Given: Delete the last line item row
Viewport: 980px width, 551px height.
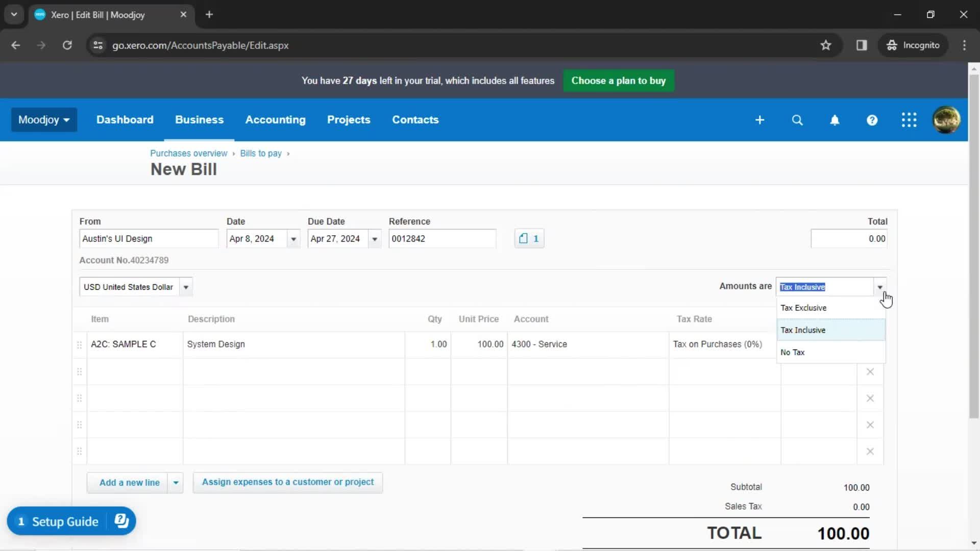Looking at the screenshot, I should (870, 452).
